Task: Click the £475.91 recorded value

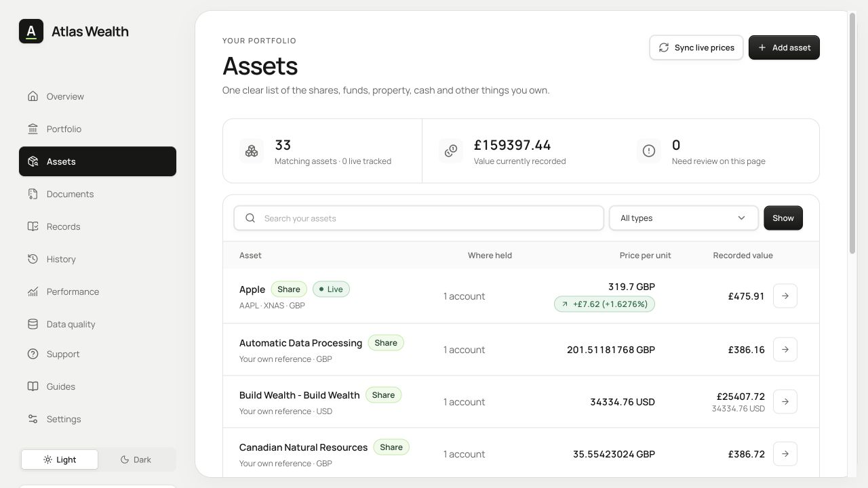Action: [x=746, y=296]
